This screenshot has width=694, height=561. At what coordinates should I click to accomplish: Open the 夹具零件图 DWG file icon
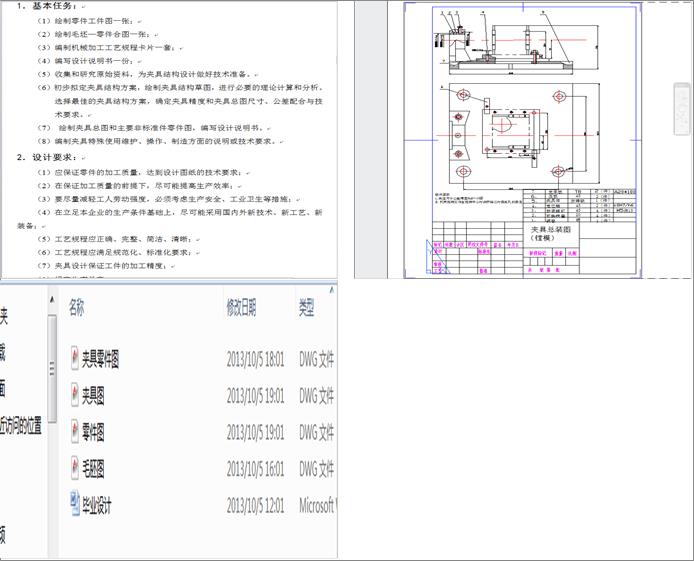75,358
